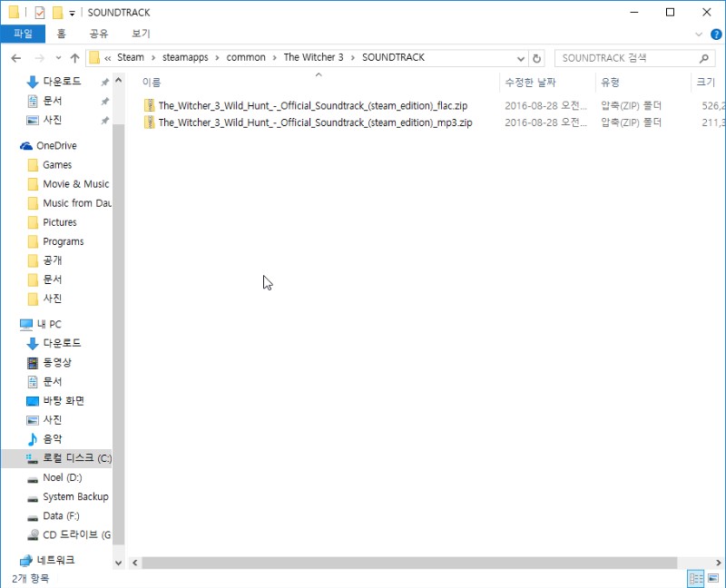Click the SOUNDTRACK 검색 search box
The image size is (726, 588).
coord(626,58)
